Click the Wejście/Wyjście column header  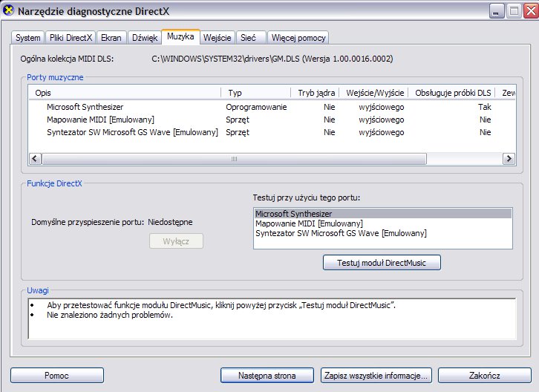pyautogui.click(x=374, y=93)
